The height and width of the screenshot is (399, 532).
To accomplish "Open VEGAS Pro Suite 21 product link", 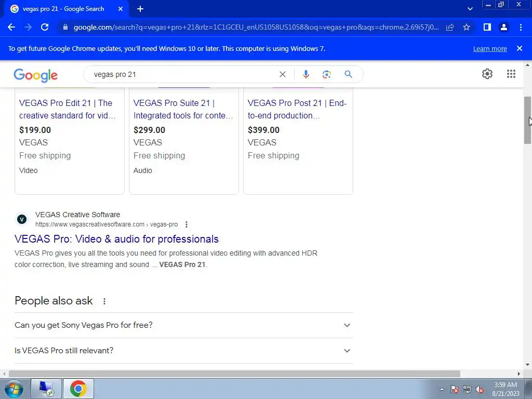I will [183, 109].
